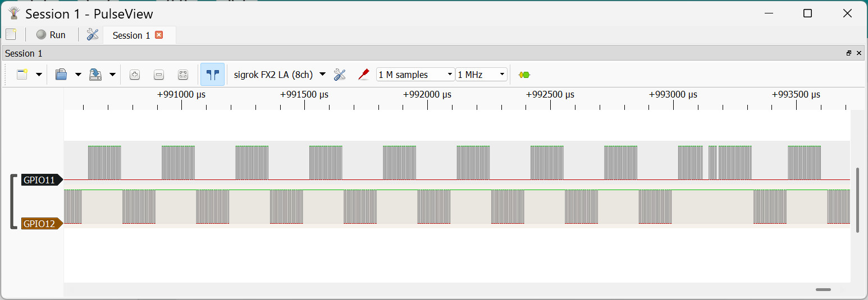Screen dimensions: 868x300
Task: Open the 1 MHz sample rate dropdown
Action: (x=482, y=75)
